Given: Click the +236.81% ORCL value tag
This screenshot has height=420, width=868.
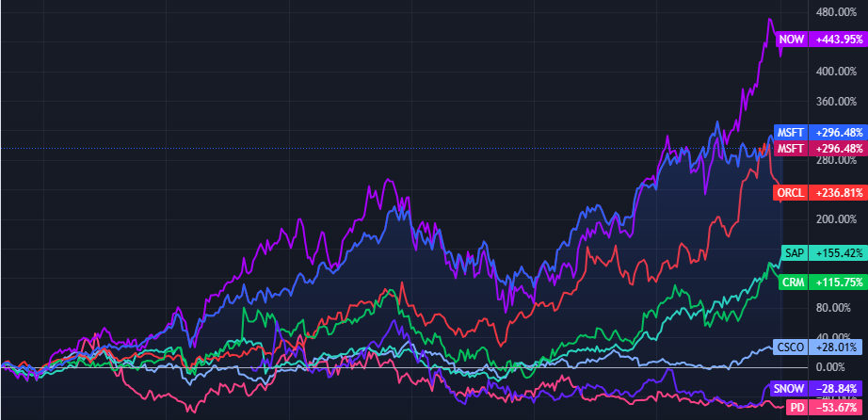Looking at the screenshot, I should pyautogui.click(x=836, y=193).
